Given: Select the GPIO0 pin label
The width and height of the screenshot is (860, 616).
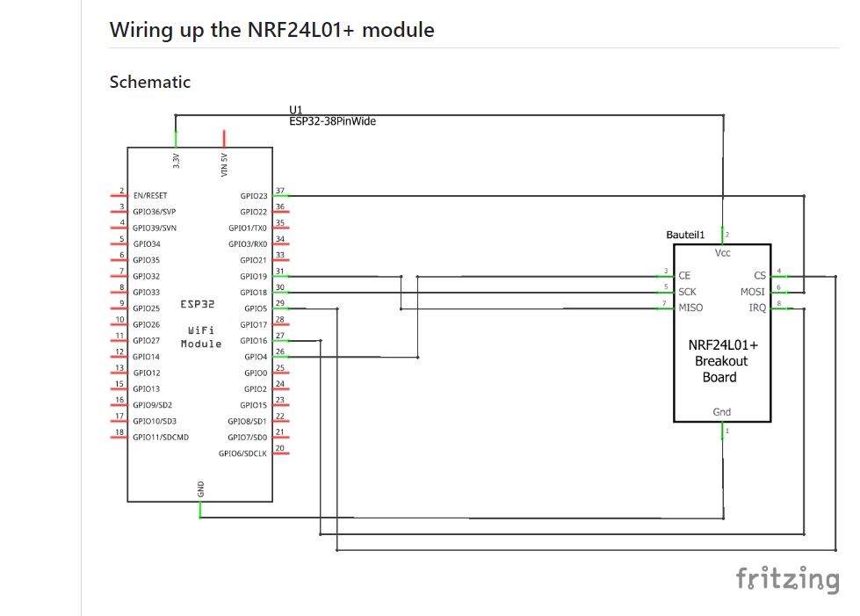Looking at the screenshot, I should click(x=256, y=373).
